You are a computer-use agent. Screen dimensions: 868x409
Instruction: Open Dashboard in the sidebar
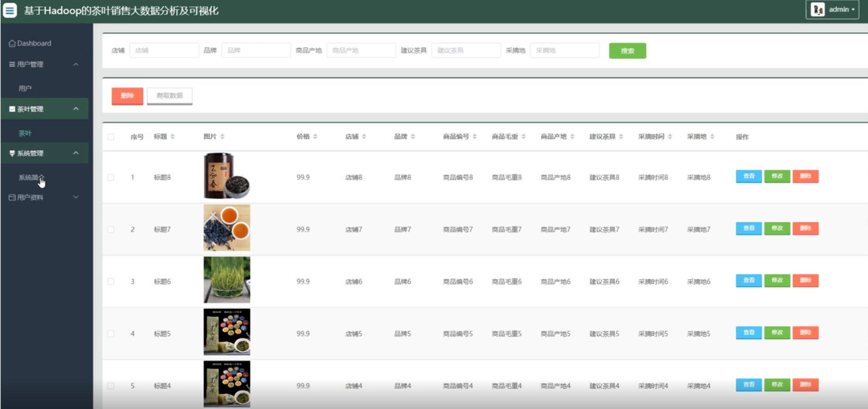(x=30, y=43)
